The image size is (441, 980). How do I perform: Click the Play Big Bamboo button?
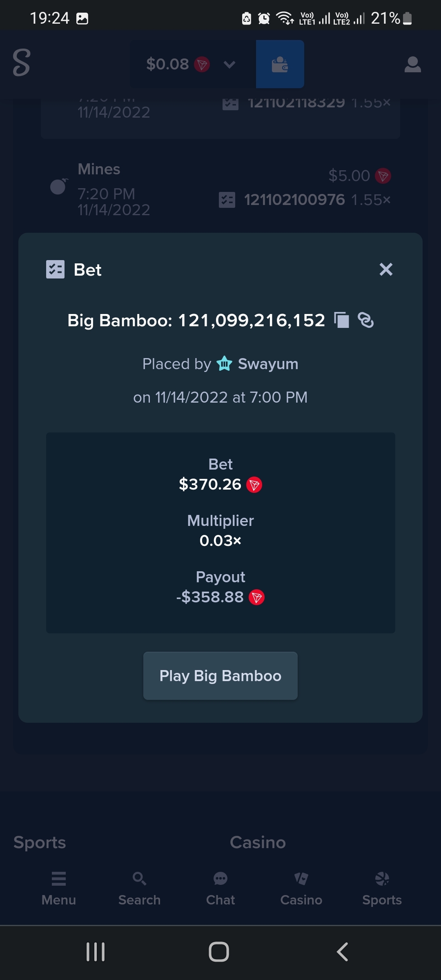pyautogui.click(x=220, y=676)
